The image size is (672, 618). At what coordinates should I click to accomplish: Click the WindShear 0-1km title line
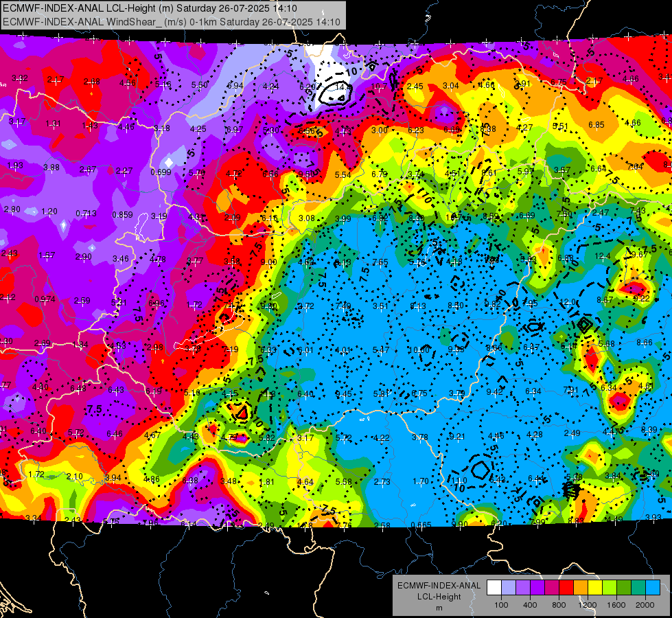(x=172, y=22)
